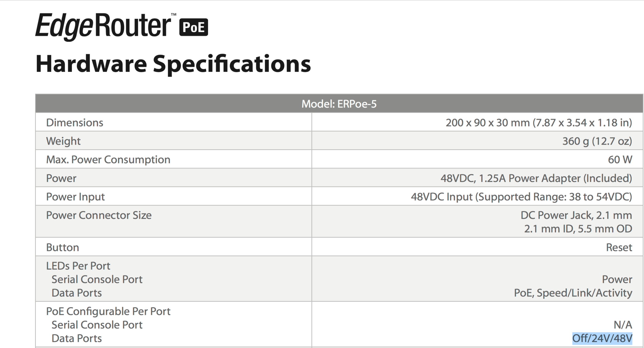Screen dimensions: 644x348
Task: Click the 360 g (12.7 oz) value
Action: pos(597,141)
